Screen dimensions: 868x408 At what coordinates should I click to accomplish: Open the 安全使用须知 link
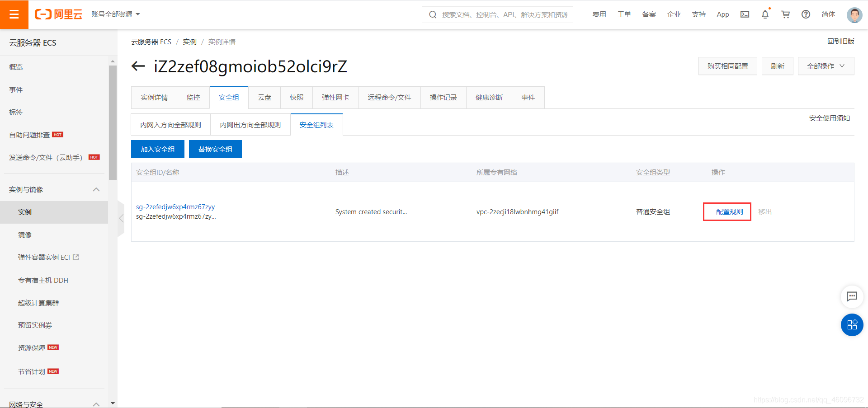pos(830,118)
